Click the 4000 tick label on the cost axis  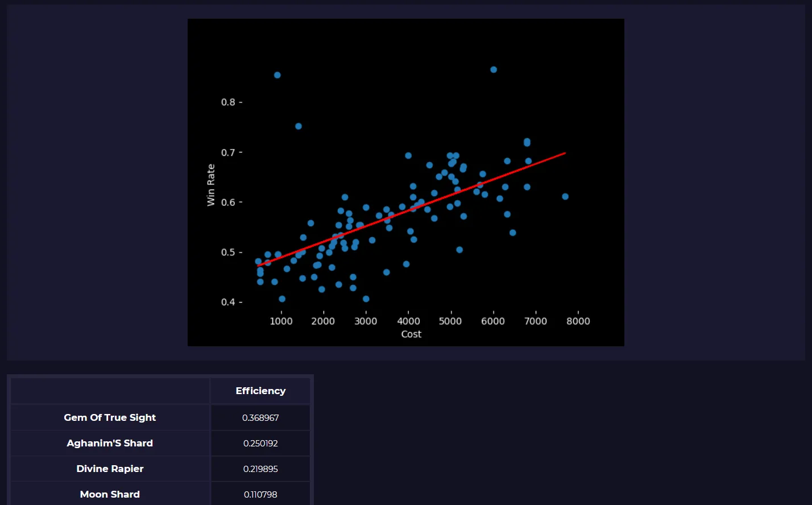(x=408, y=320)
